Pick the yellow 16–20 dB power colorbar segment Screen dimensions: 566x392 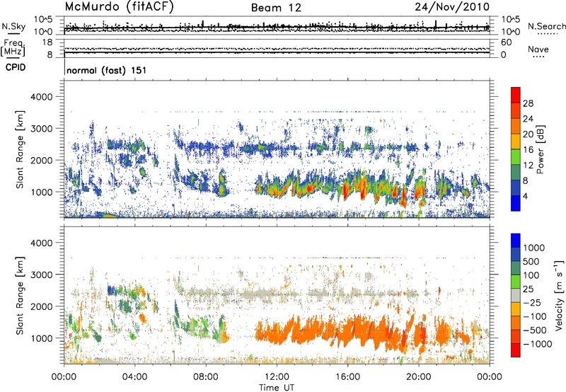[x=516, y=142]
